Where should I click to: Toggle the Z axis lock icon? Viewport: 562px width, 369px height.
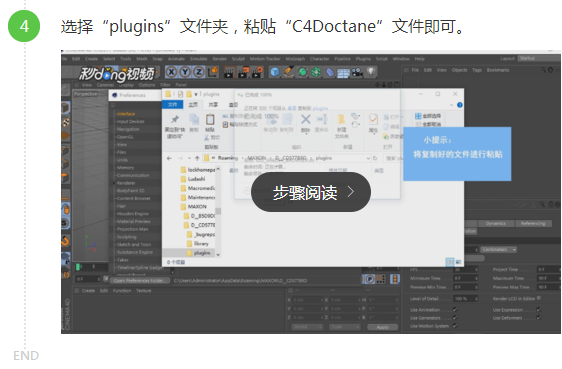(x=198, y=72)
